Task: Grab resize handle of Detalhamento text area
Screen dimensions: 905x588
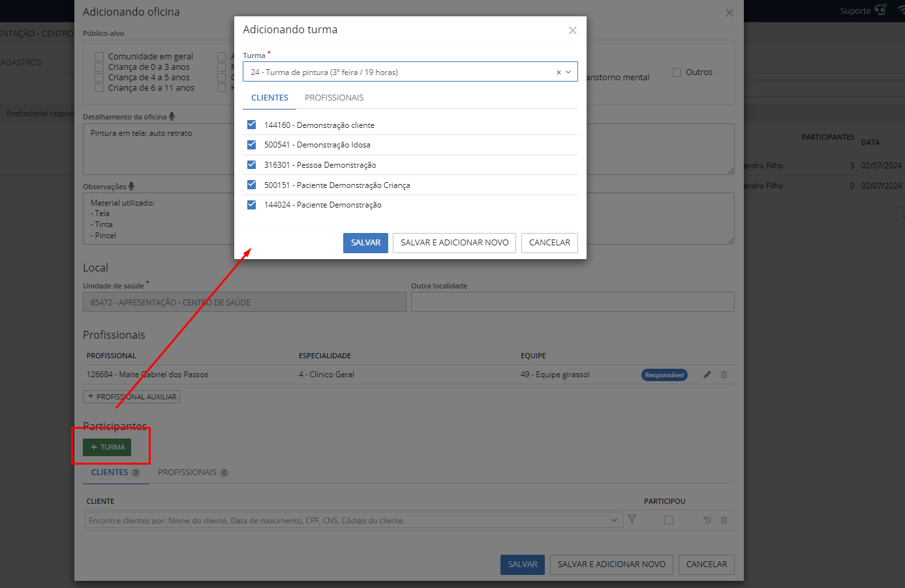Action: pyautogui.click(x=731, y=171)
